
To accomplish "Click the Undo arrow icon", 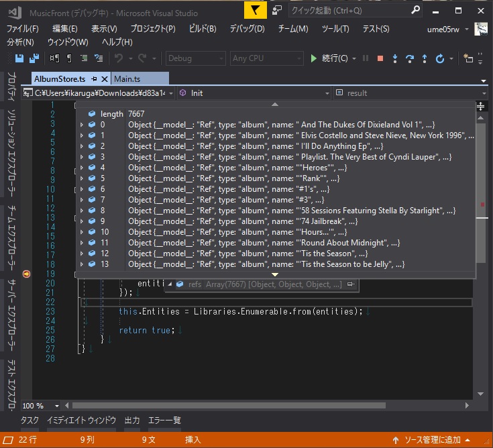I will click(119, 58).
